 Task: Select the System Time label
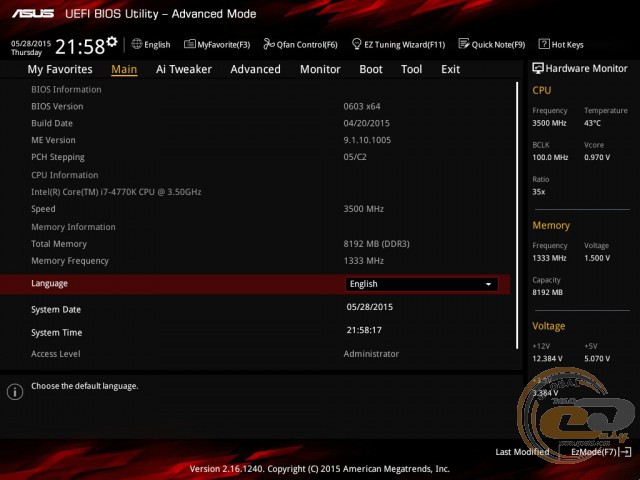point(57,333)
